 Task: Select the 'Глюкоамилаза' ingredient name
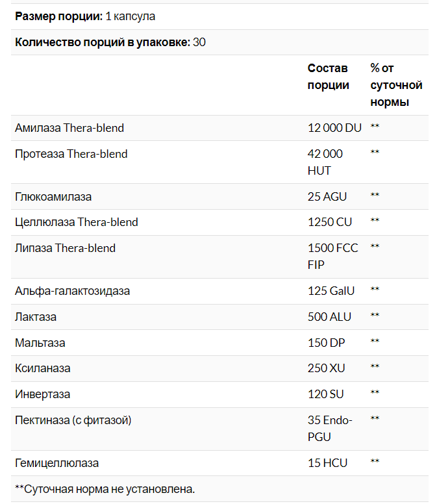click(x=53, y=196)
